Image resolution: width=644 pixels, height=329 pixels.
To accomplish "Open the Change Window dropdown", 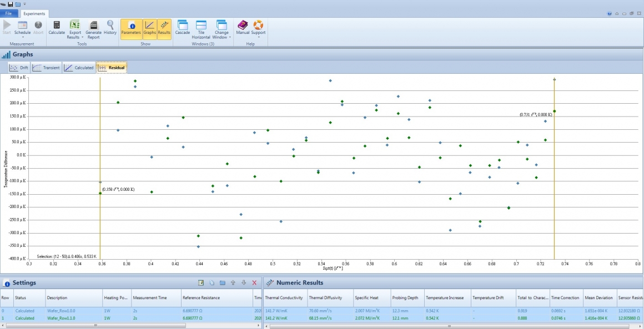I will pos(222,30).
